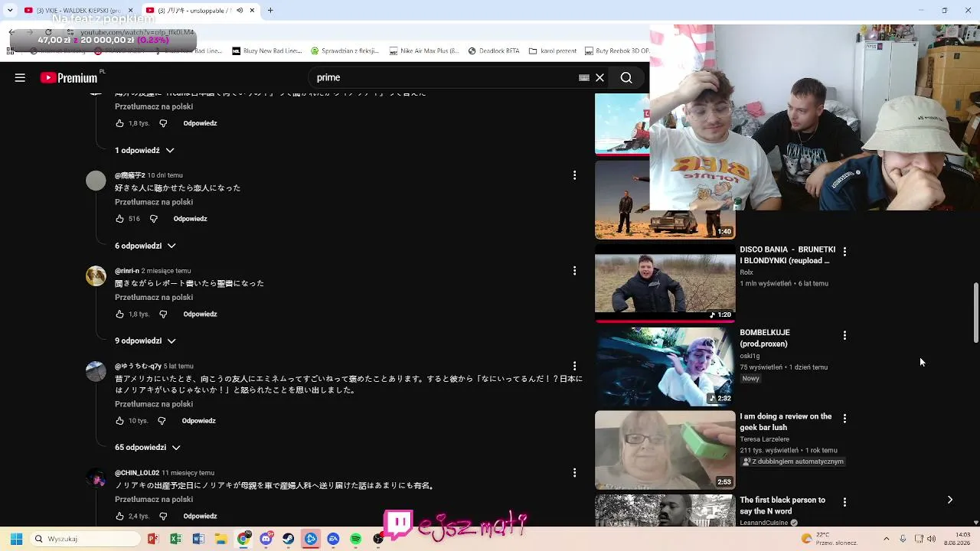The height and width of the screenshot is (551, 980).
Task: Expand the 9 odpowiedzi replies
Action: [x=145, y=341]
